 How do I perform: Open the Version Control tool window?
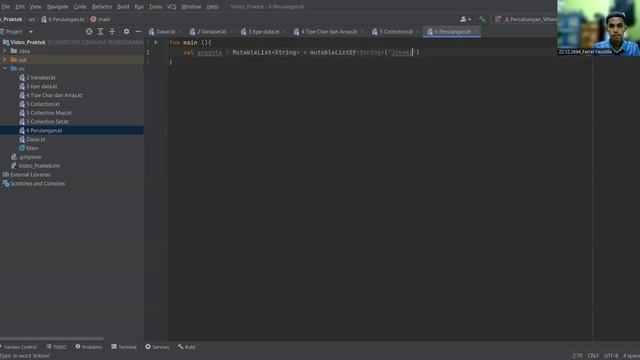(19, 347)
